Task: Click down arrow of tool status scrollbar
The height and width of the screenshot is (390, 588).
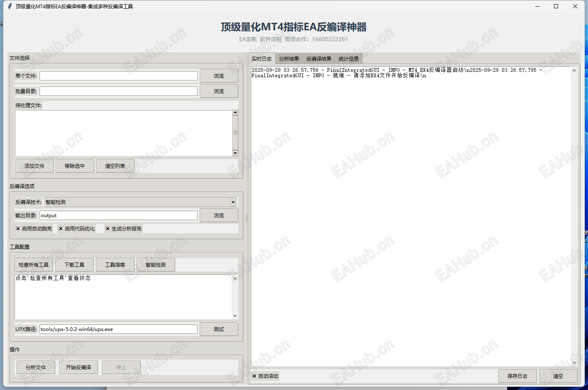Action: (235, 316)
